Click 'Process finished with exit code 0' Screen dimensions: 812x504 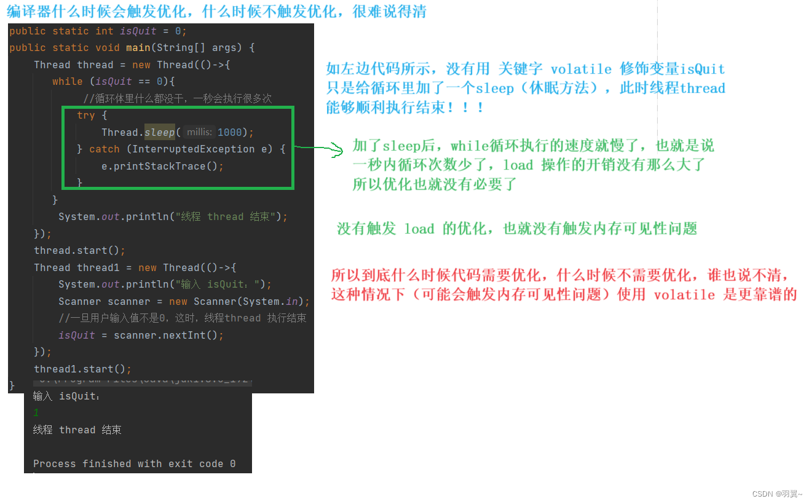click(x=135, y=463)
